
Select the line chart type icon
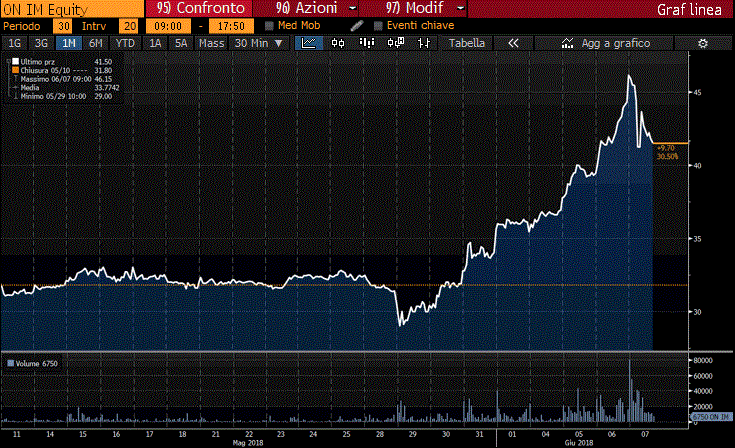[x=309, y=43]
